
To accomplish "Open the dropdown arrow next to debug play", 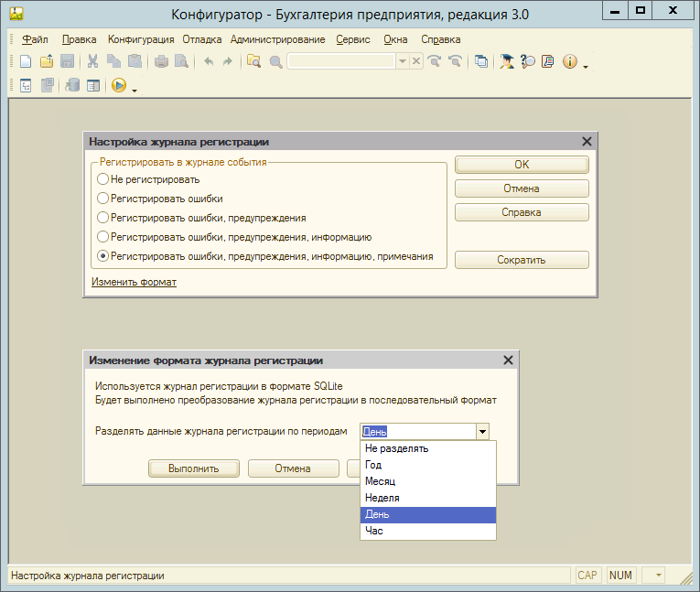I will tap(135, 91).
